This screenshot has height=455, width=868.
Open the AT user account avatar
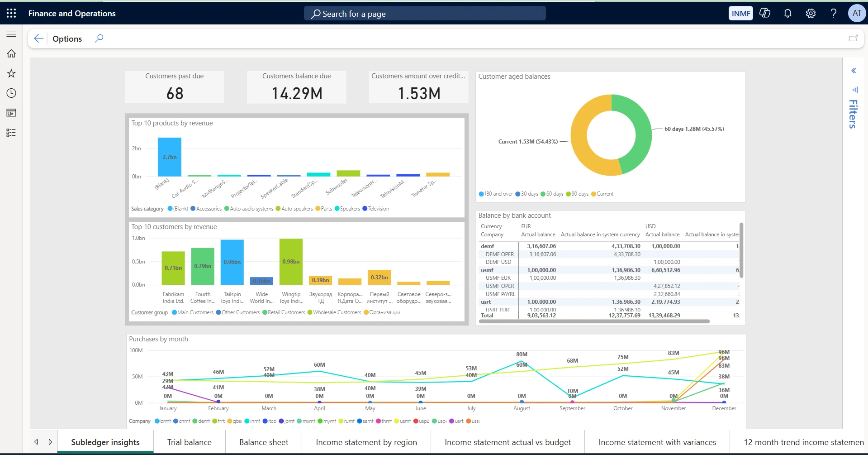[857, 13]
